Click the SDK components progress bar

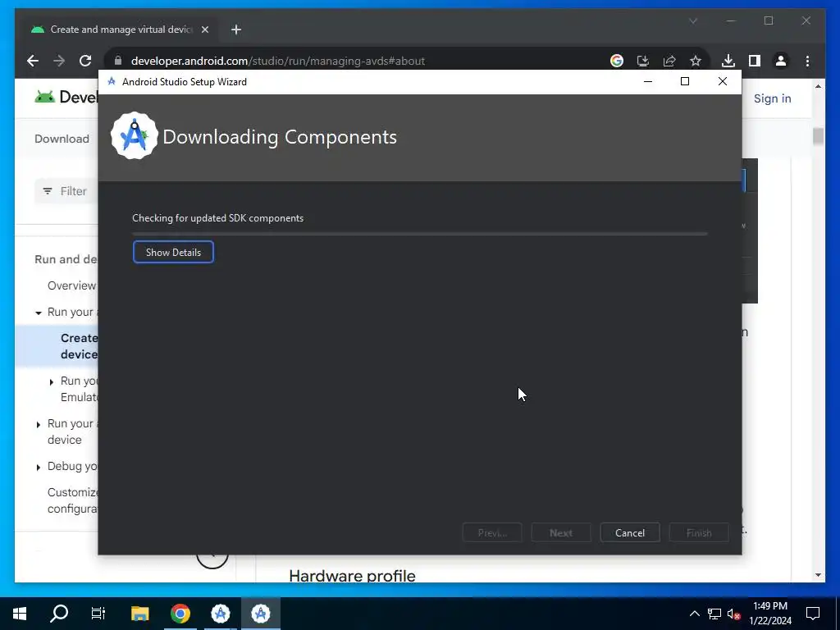pyautogui.click(x=420, y=234)
